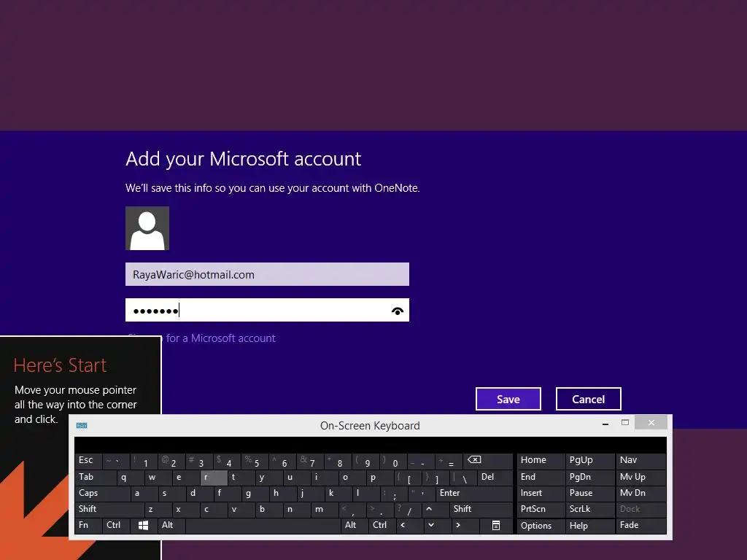Reveal password with the eye icon
747x560 pixels.
pos(398,311)
